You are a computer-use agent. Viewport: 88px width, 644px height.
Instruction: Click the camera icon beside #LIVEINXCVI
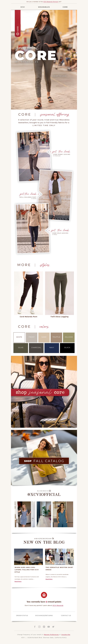click(x=50, y=491)
